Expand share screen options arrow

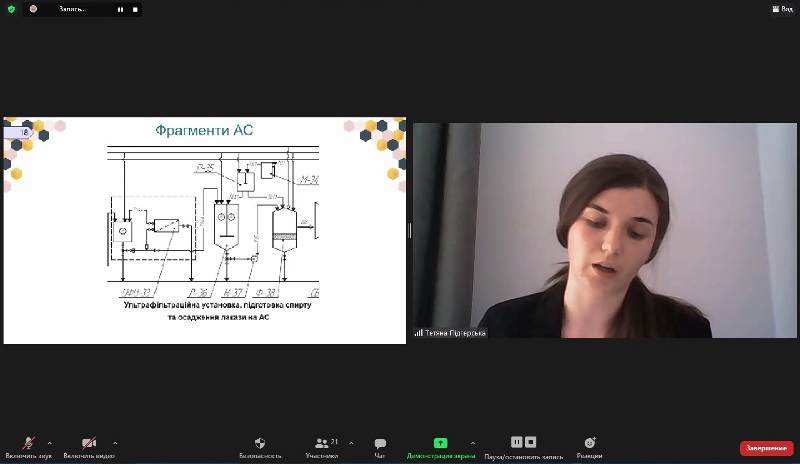(x=472, y=442)
